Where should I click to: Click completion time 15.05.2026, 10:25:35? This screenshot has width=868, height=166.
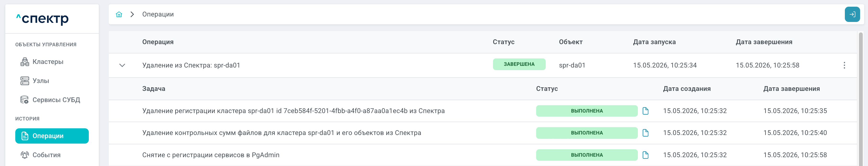[x=795, y=111]
